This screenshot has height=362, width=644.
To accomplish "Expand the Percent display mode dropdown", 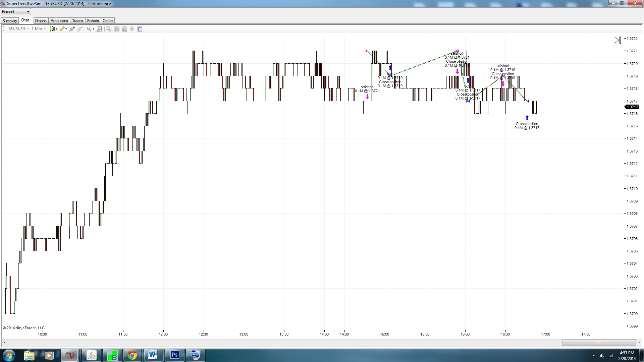I will pyautogui.click(x=16, y=12).
